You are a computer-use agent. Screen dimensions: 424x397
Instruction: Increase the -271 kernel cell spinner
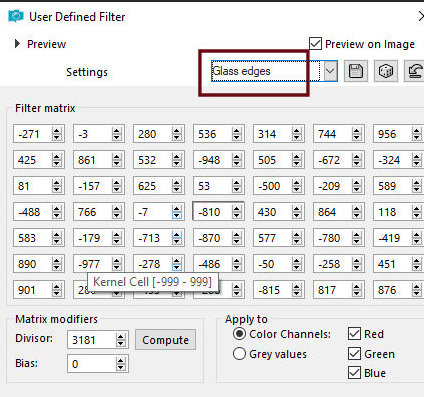tap(57, 131)
